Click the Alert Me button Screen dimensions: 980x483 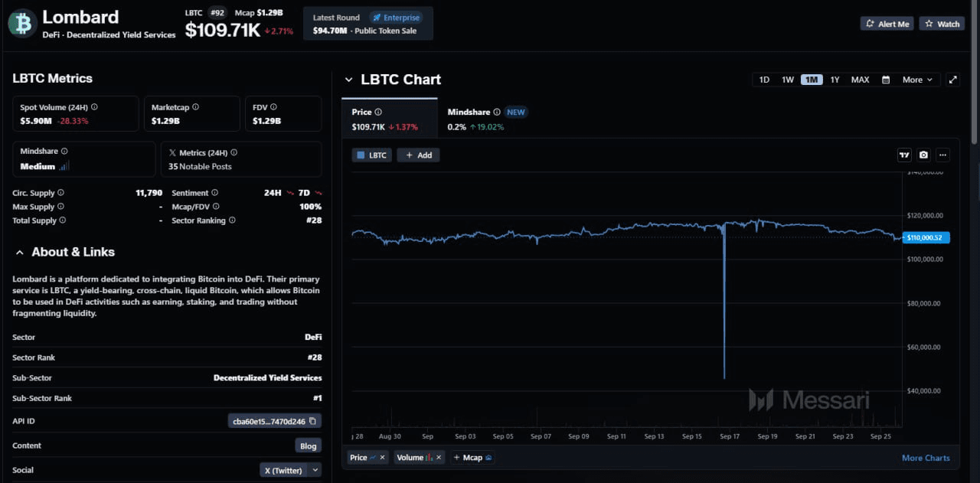(x=887, y=24)
